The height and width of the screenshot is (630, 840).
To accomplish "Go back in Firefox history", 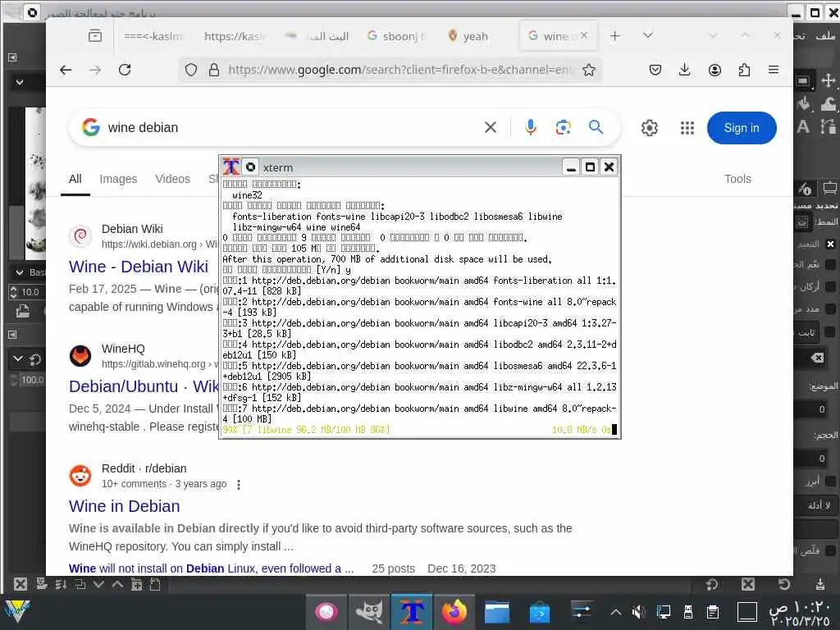I will click(66, 70).
